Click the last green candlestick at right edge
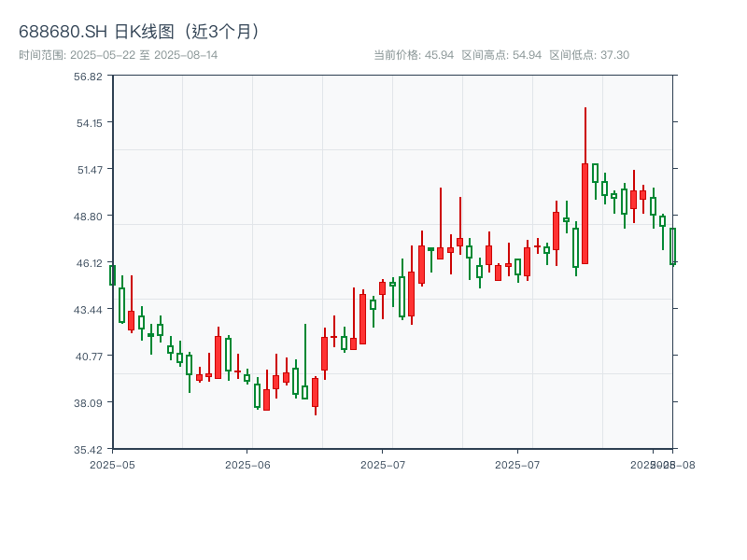This screenshot has width=747, height=560. (672, 245)
